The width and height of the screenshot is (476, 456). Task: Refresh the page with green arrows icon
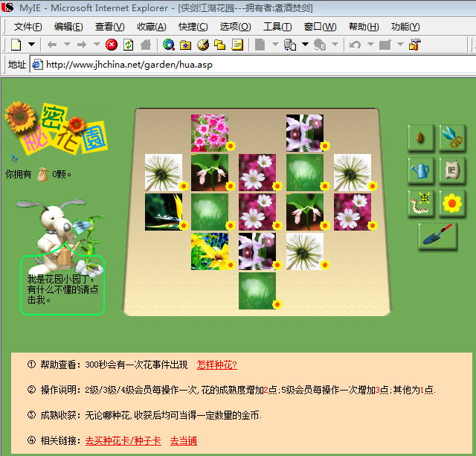point(129,45)
